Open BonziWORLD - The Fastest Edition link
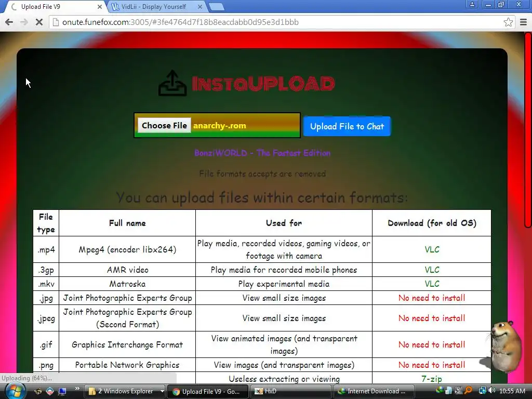532x399 pixels. pos(262,153)
